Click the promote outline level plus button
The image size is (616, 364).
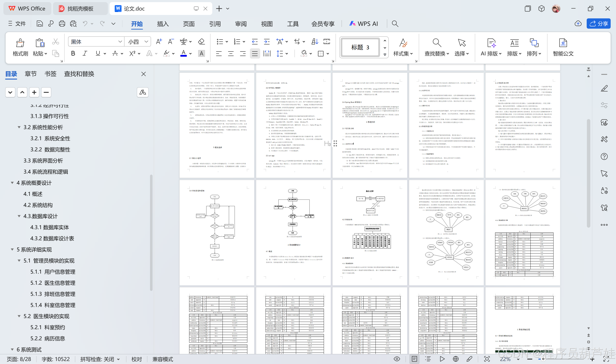(34, 92)
